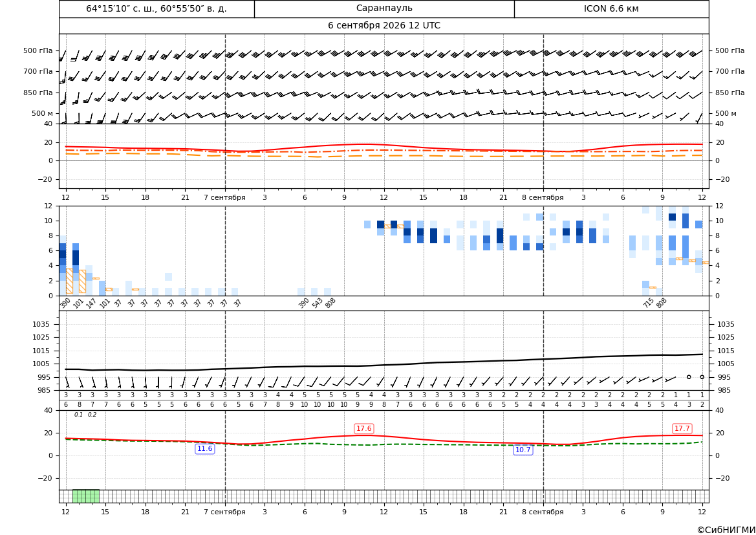Click the 7 сентября bottom axis label
756x535 pixels.
pyautogui.click(x=224, y=512)
